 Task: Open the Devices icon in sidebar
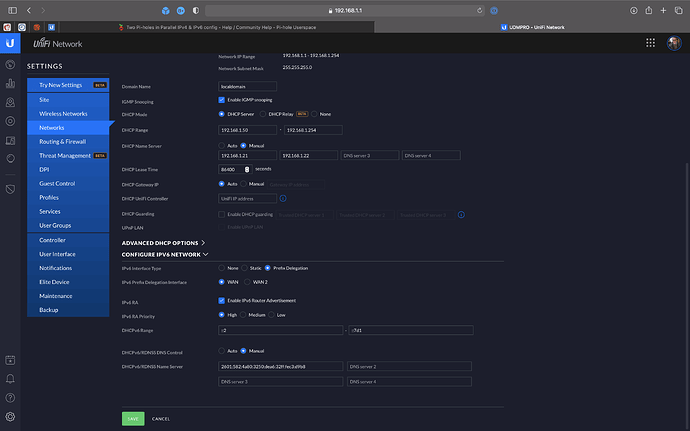click(10, 121)
